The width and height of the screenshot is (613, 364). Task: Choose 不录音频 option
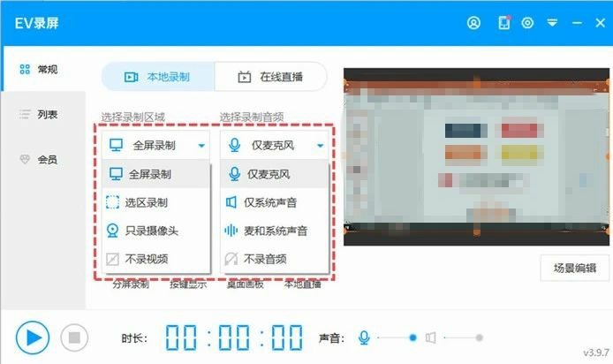pos(275,259)
